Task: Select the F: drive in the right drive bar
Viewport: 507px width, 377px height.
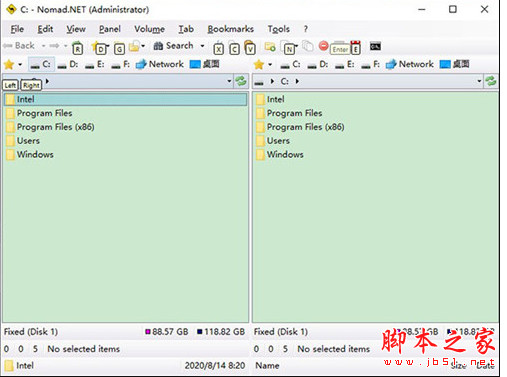Action: click(x=371, y=64)
